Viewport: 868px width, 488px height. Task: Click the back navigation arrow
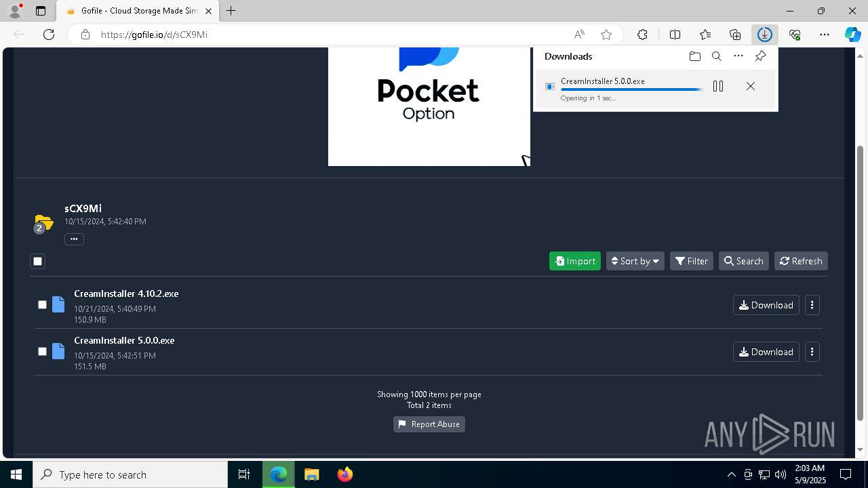19,35
